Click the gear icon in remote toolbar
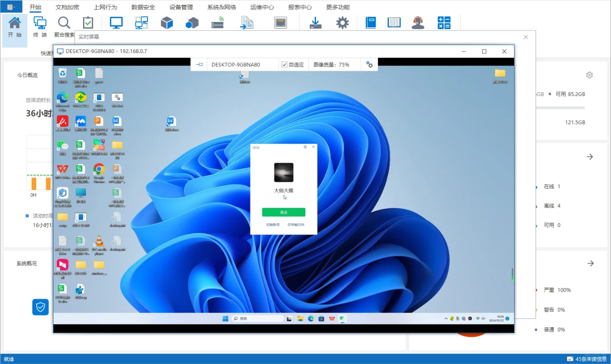This screenshot has width=611, height=364. click(x=369, y=64)
